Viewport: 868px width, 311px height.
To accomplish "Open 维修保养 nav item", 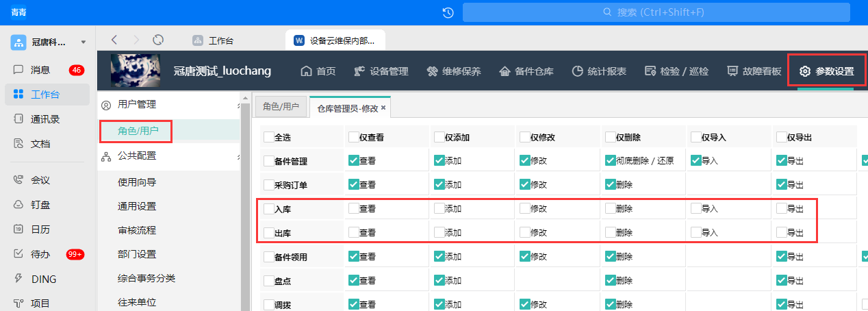I will click(x=453, y=71).
